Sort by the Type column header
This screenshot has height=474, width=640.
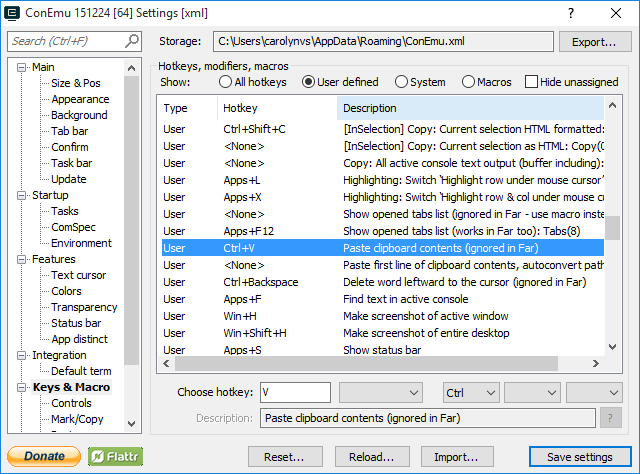click(x=188, y=108)
